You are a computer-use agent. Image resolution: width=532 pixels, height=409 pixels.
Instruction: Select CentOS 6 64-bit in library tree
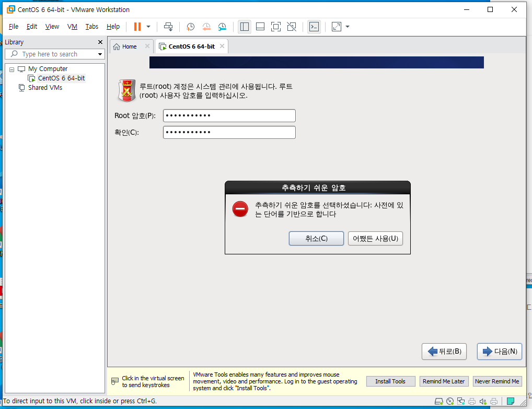coord(61,78)
